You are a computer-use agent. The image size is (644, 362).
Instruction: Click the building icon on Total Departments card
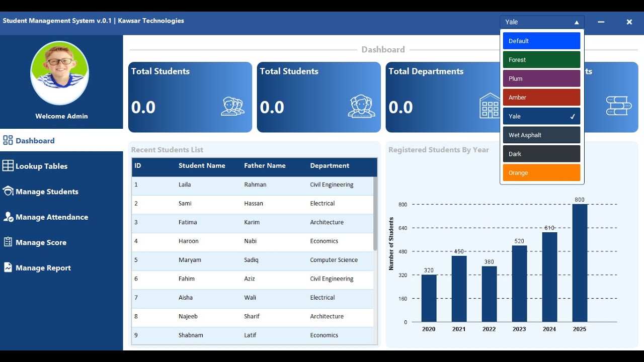click(489, 106)
